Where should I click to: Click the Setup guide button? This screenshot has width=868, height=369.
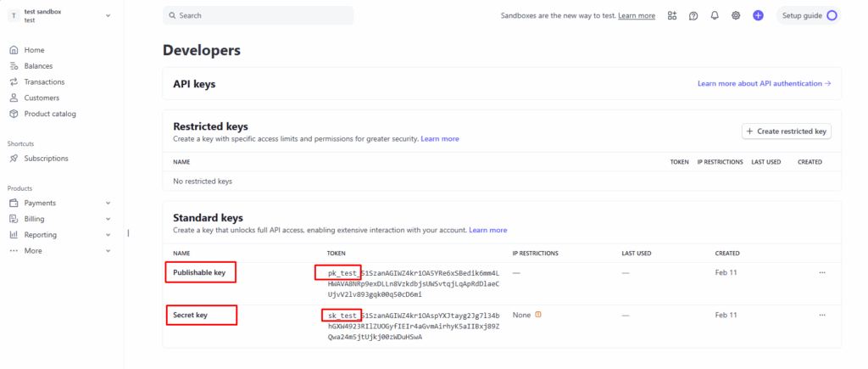808,15
